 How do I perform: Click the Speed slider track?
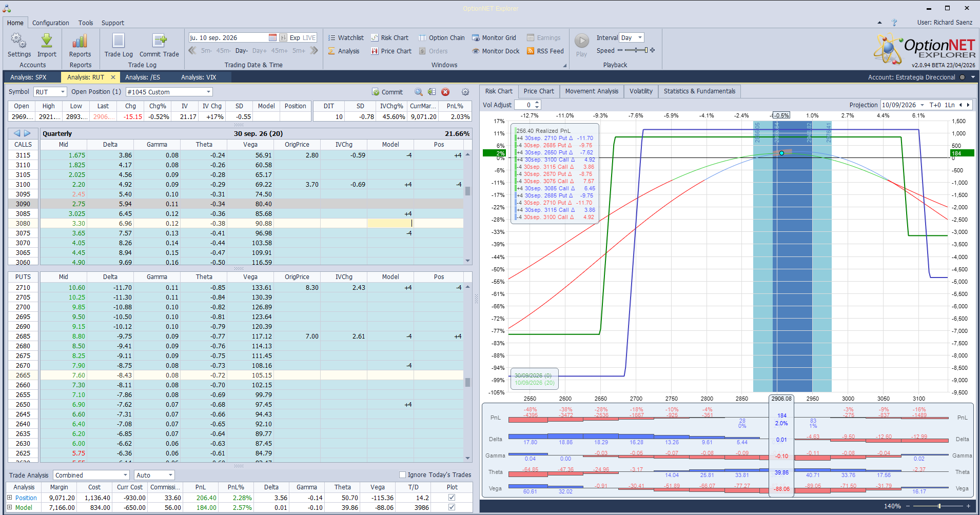coord(636,50)
